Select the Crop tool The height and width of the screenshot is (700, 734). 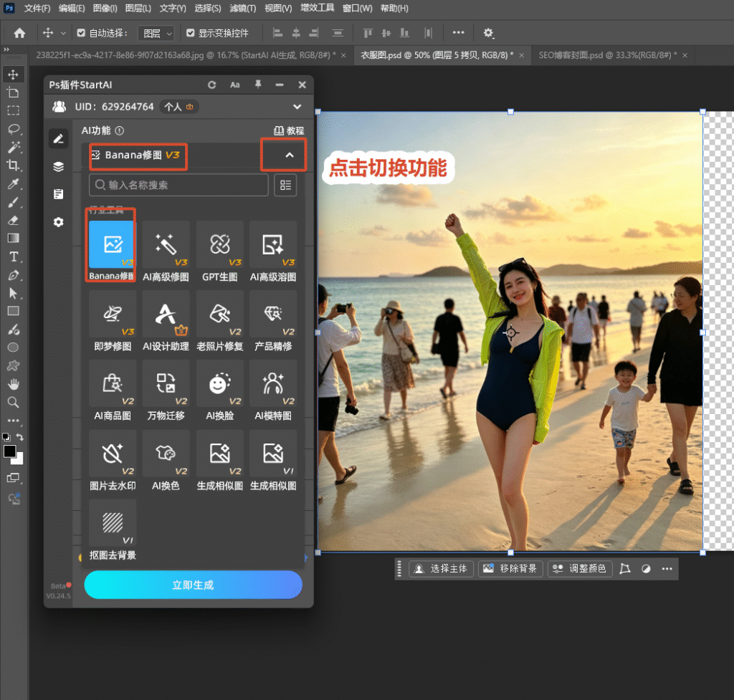(x=13, y=166)
